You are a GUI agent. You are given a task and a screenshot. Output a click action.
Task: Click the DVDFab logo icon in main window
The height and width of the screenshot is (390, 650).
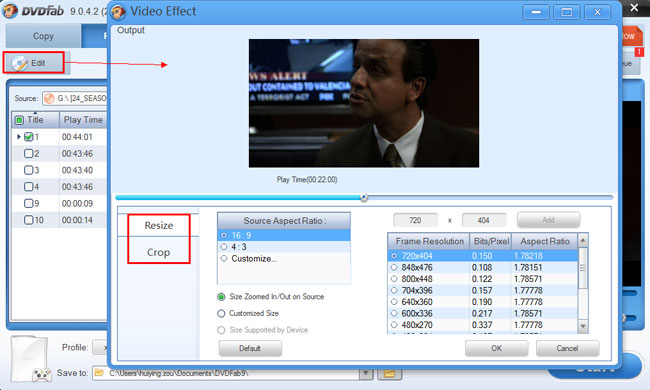click(x=10, y=10)
